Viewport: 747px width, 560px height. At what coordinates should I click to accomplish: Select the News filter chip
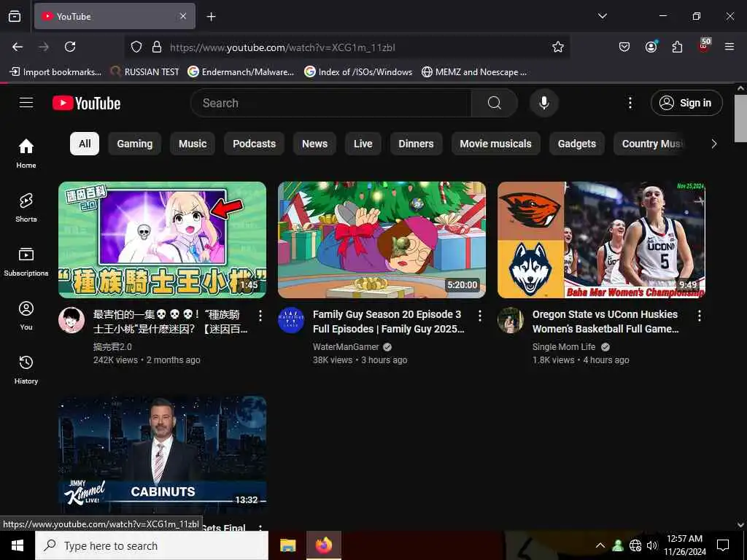[x=315, y=144]
